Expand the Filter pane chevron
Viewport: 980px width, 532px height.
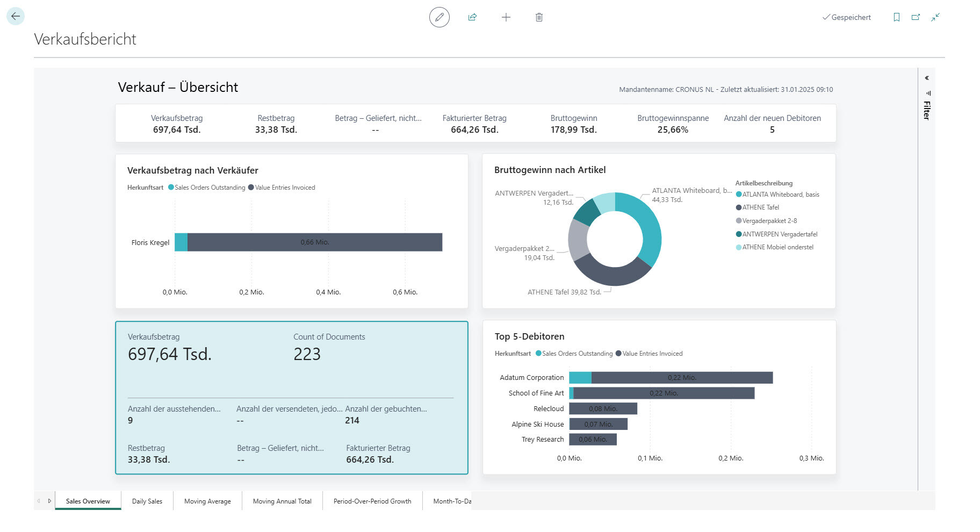[927, 78]
